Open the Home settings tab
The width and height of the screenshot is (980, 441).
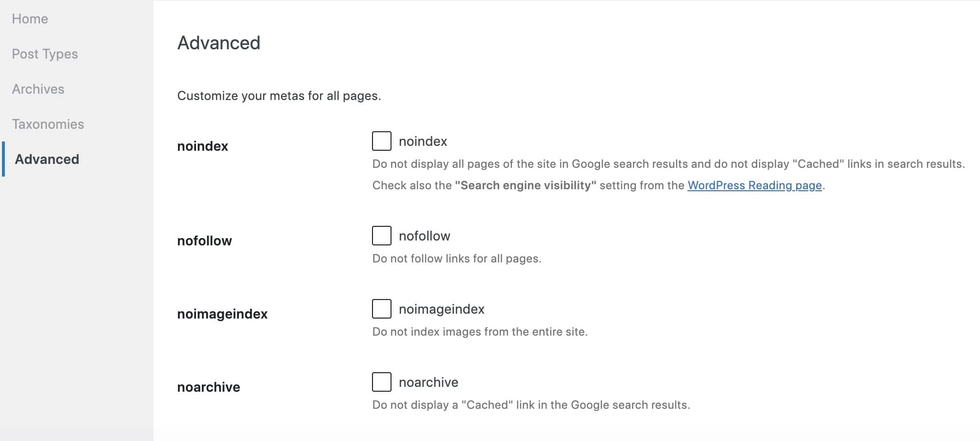pyautogui.click(x=30, y=19)
